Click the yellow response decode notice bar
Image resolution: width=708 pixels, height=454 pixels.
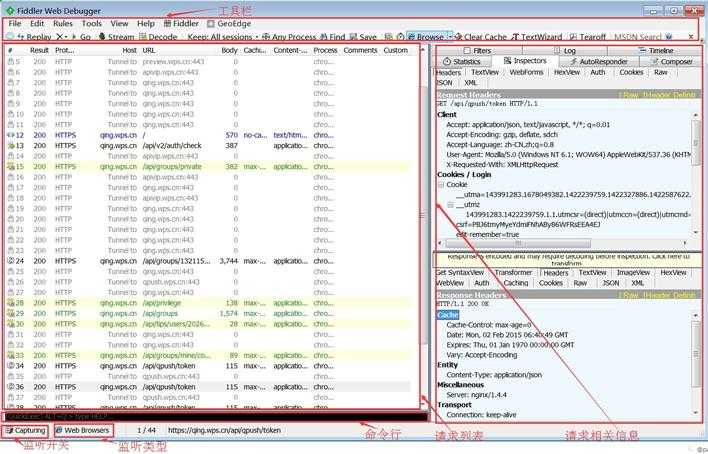pos(566,259)
